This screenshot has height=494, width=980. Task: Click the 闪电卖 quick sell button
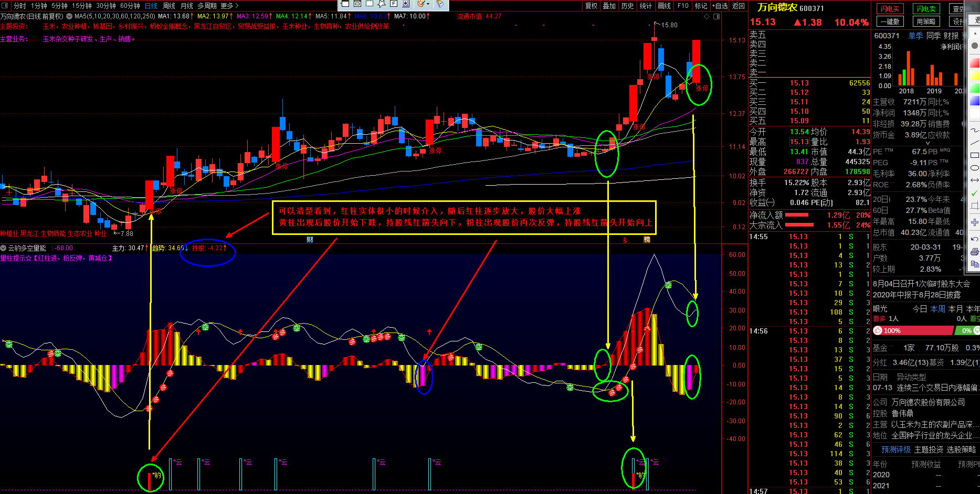[926, 9]
